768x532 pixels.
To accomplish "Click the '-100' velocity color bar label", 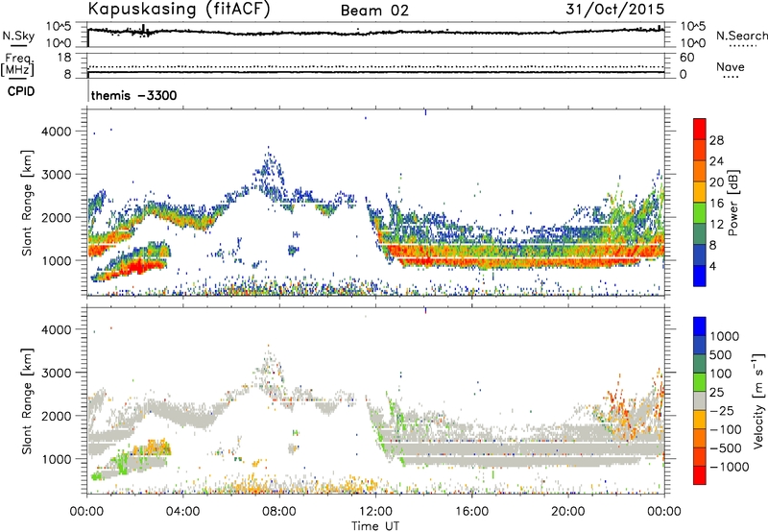I will [x=726, y=429].
